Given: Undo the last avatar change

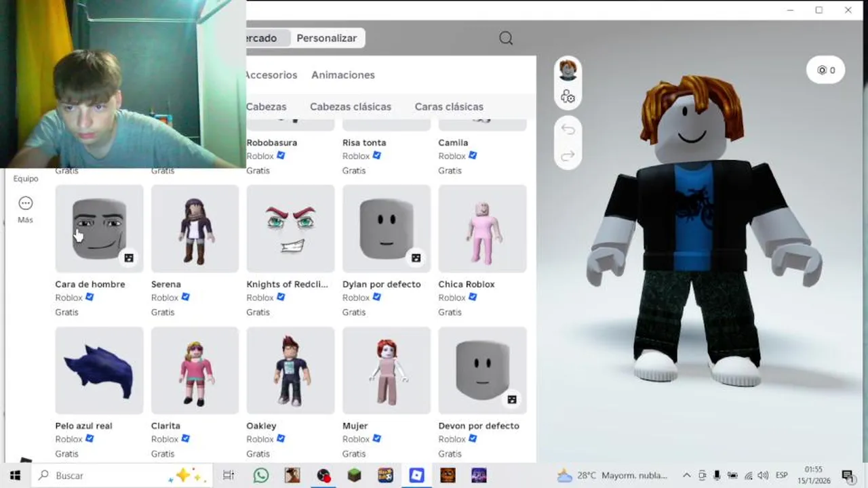Looking at the screenshot, I should [x=568, y=129].
